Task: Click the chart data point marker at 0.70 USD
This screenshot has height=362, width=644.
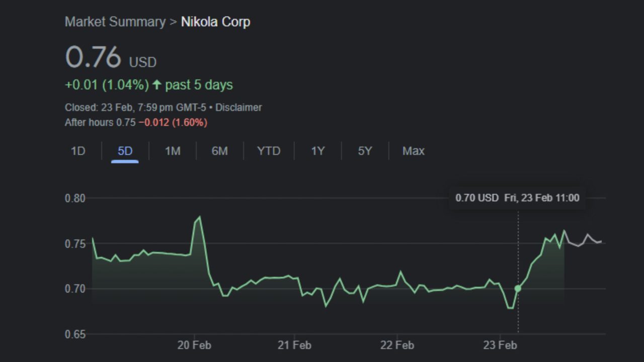Action: (x=518, y=289)
